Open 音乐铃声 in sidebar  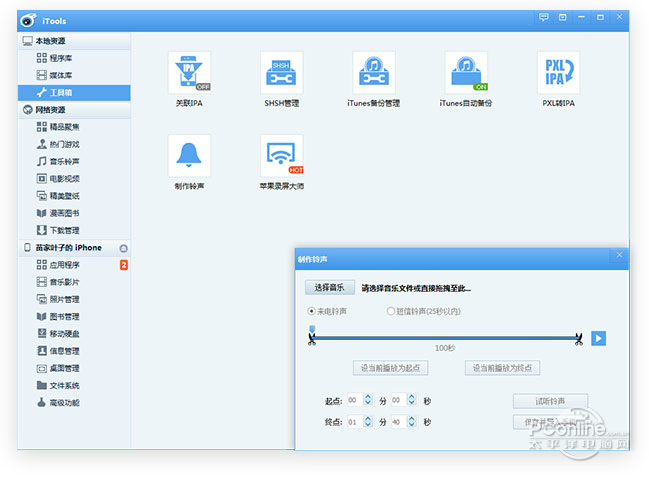coord(74,161)
